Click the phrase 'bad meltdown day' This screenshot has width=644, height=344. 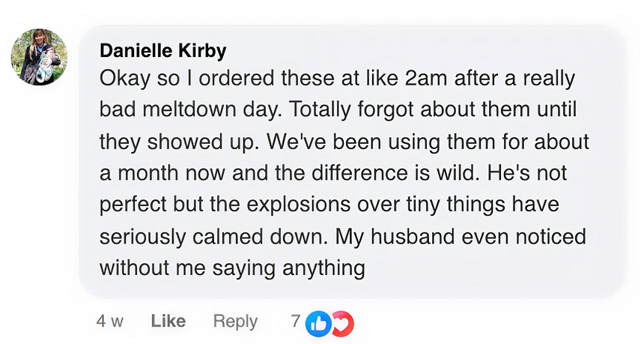pyautogui.click(x=187, y=109)
